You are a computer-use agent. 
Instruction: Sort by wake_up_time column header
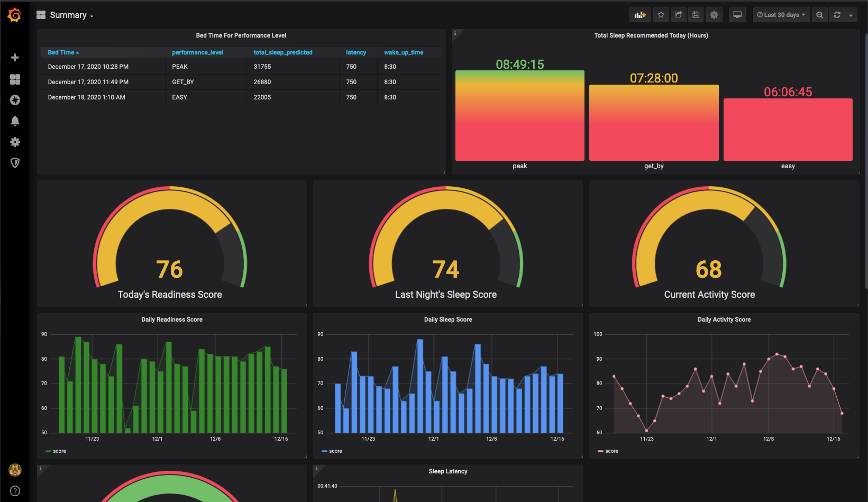(404, 52)
